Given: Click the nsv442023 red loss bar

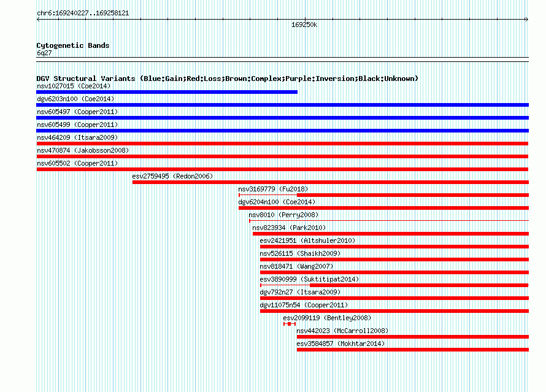Looking at the screenshot, I should click(413, 337).
